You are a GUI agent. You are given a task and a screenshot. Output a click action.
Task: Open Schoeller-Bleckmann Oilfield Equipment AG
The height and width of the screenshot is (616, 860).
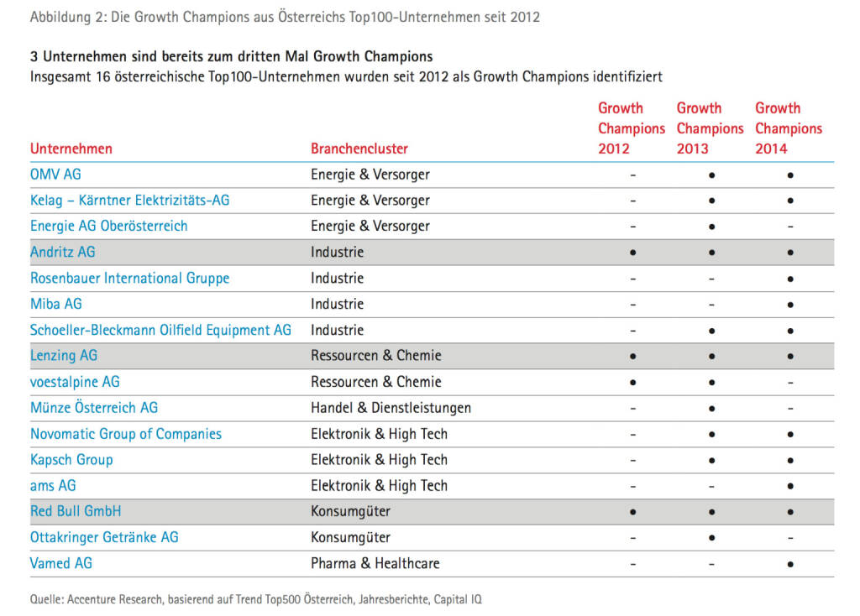(160, 330)
